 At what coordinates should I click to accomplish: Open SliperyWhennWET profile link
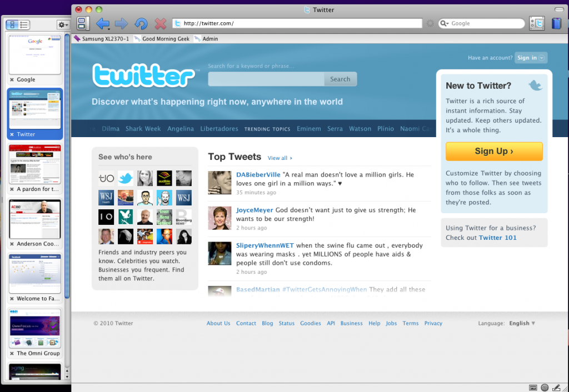[265, 245]
